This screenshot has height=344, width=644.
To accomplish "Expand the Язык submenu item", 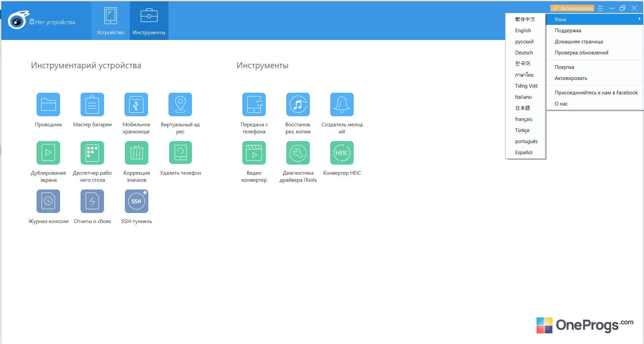I will 595,19.
